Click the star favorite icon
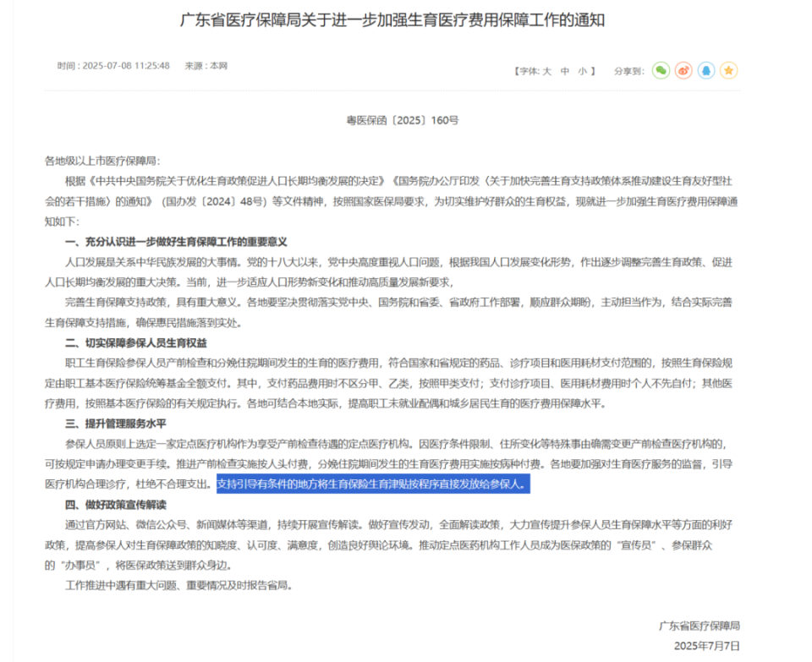This screenshot has width=812, height=662. pos(729,71)
